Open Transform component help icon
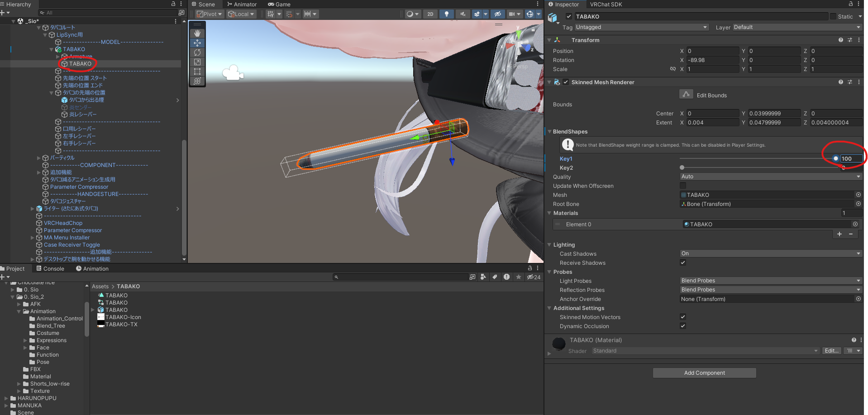Screen dimensions: 868x415 (840, 40)
